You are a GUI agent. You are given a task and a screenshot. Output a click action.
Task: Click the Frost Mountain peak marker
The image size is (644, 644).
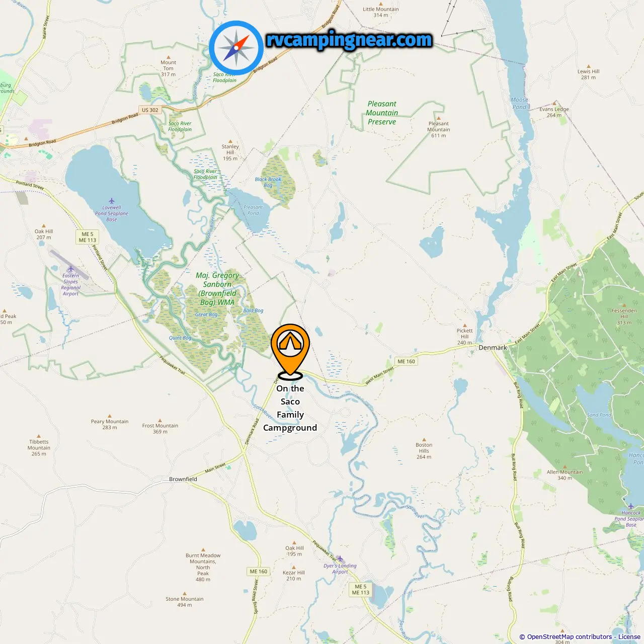point(160,420)
